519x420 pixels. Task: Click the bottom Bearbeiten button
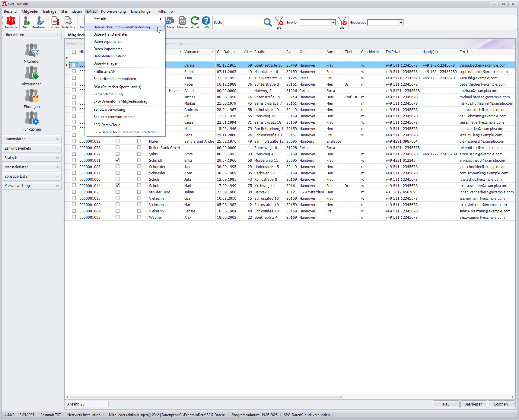pos(473,404)
